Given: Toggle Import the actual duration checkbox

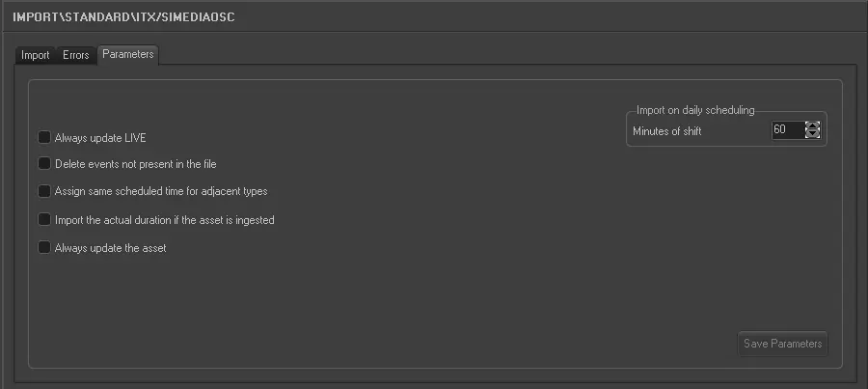Looking at the screenshot, I should (44, 220).
